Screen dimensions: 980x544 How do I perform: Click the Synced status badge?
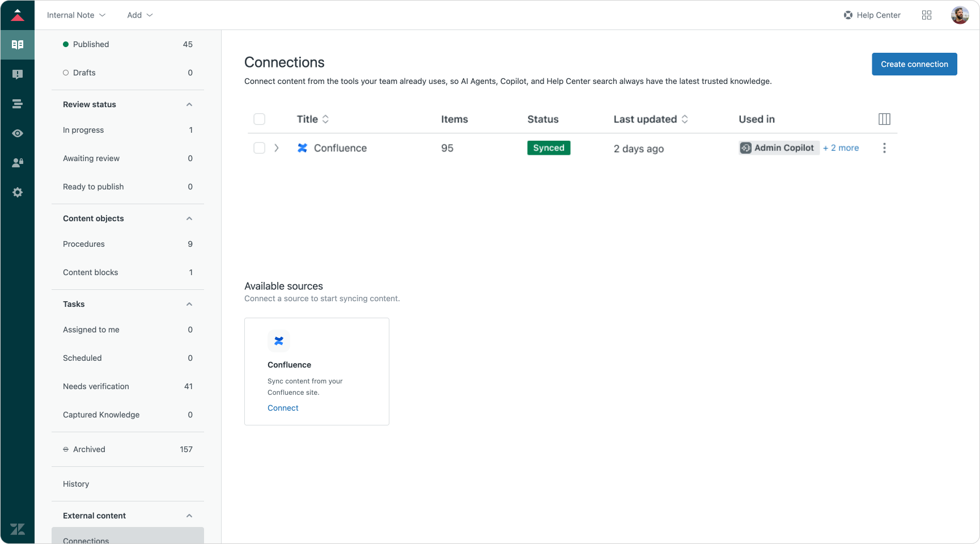pyautogui.click(x=549, y=148)
